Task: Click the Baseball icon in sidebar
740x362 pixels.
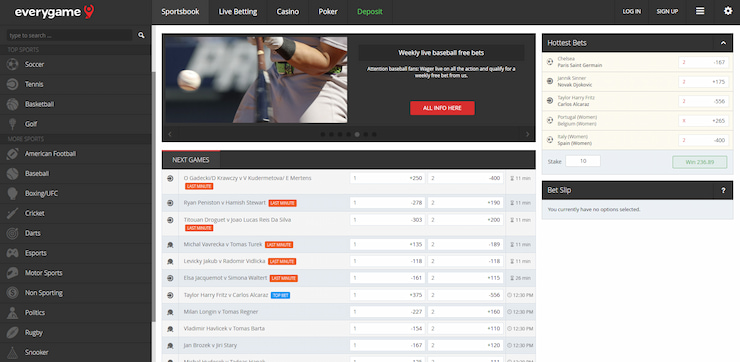Action: [x=13, y=174]
